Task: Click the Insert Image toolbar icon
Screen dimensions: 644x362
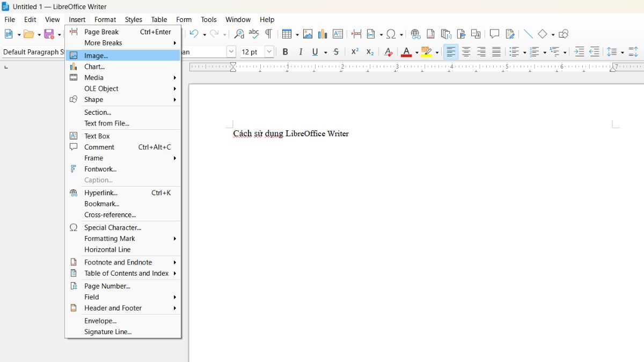Action: tap(308, 34)
